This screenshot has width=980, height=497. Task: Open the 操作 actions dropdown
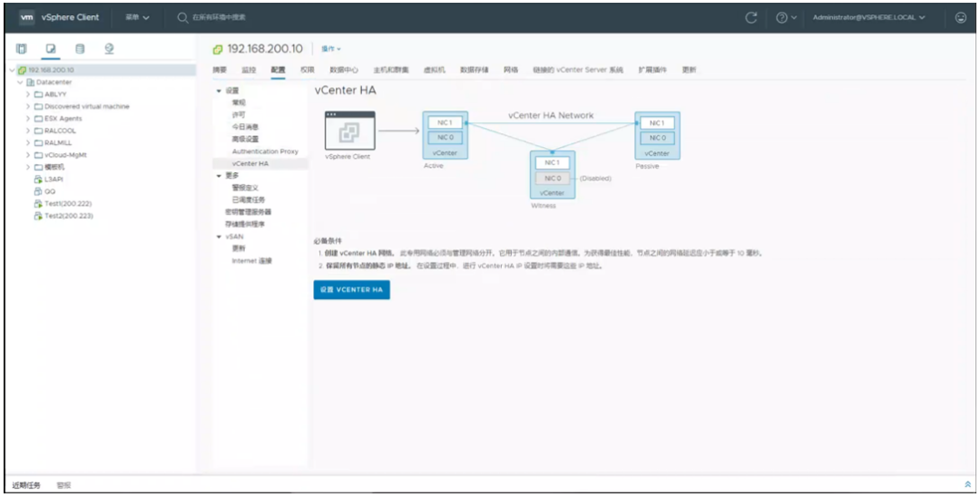coord(331,49)
